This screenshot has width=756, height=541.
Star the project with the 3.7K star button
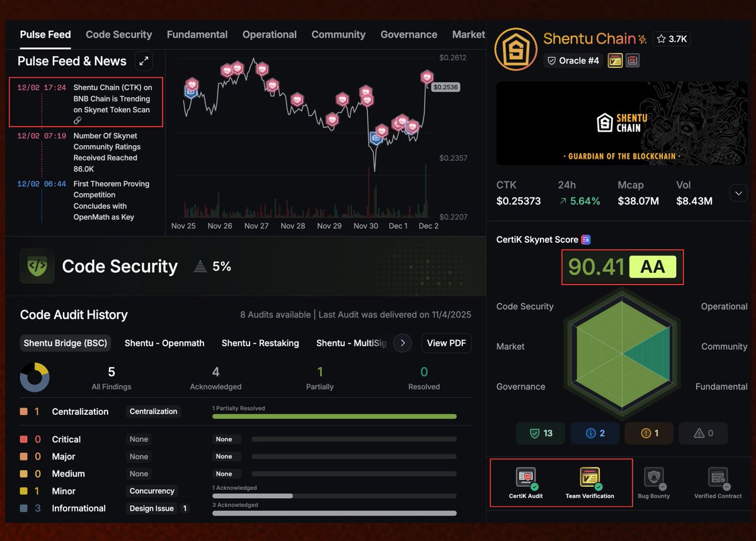672,39
